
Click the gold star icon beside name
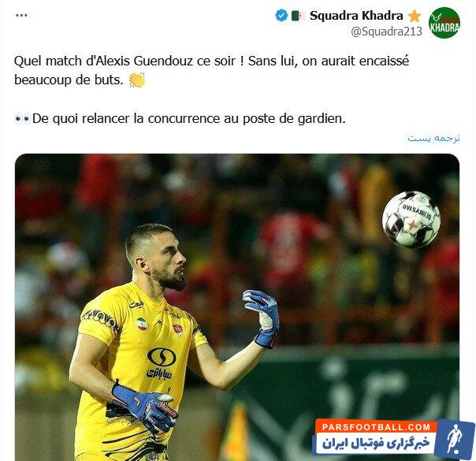tap(414, 16)
